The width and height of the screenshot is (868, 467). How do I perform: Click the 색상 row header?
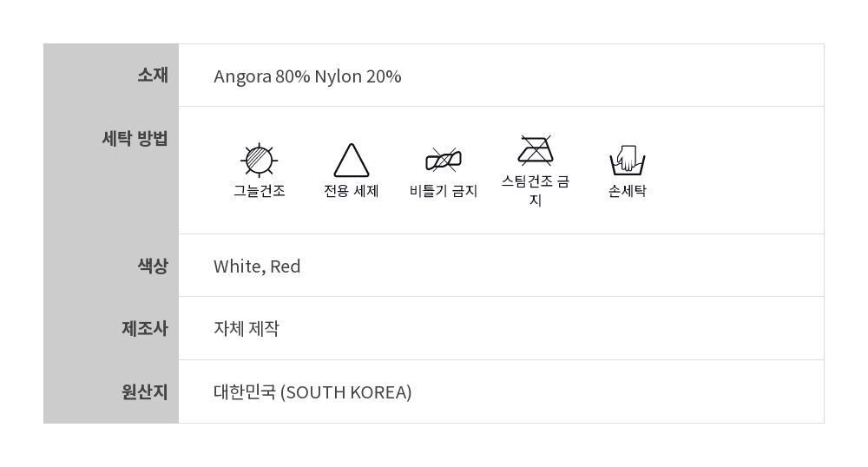(x=153, y=266)
